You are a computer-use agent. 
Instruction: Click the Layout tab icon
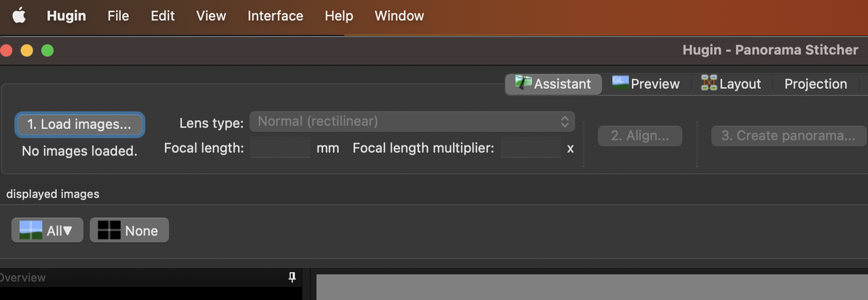(709, 83)
